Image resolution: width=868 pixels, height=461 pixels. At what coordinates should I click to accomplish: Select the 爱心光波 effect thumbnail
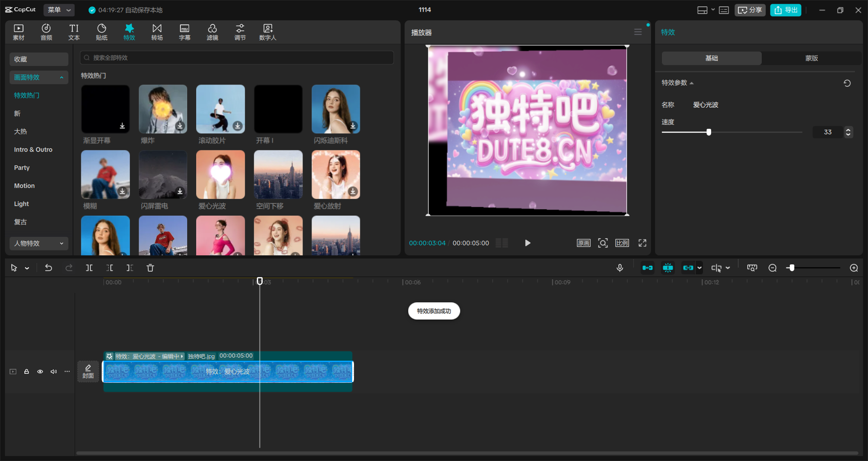(220, 174)
